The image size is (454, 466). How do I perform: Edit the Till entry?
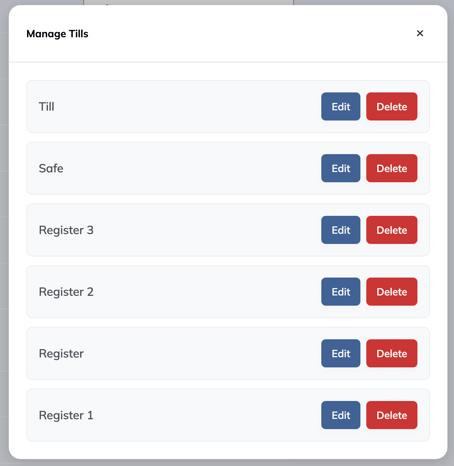(x=341, y=107)
